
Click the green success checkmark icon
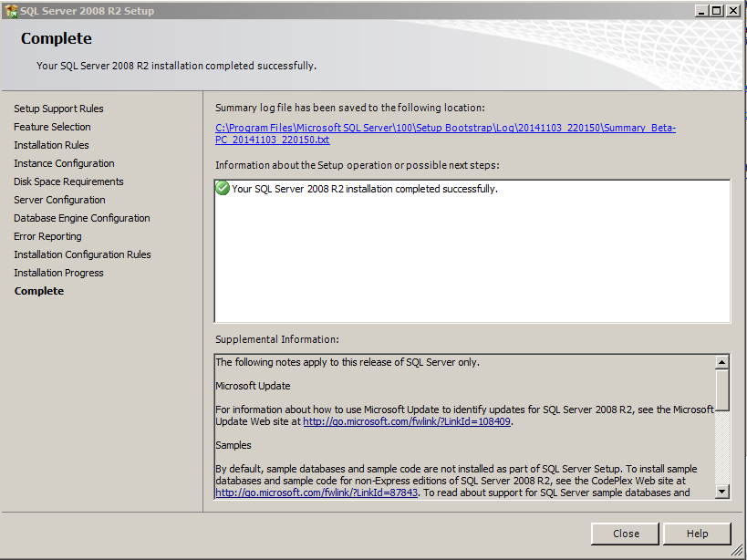tap(223, 188)
